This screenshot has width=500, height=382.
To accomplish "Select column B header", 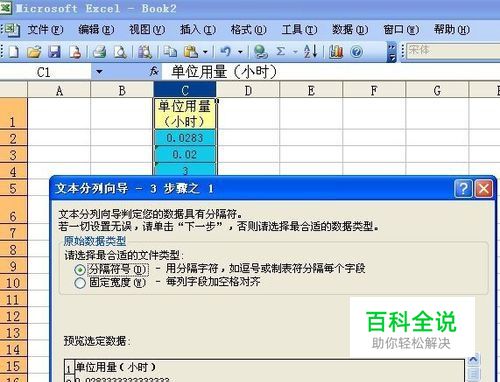I will 122,90.
